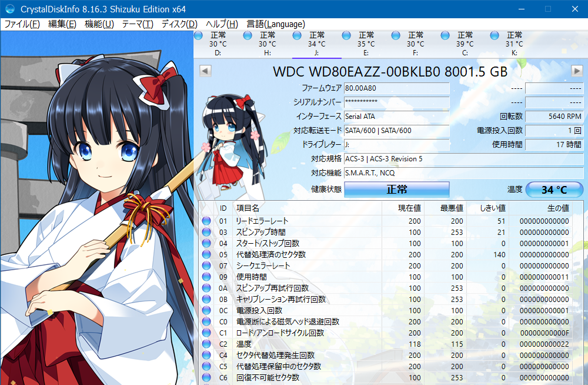Viewport: 588px width, 385px height.
Task: Click threshold value 140 in 05 row
Action: 499,255
